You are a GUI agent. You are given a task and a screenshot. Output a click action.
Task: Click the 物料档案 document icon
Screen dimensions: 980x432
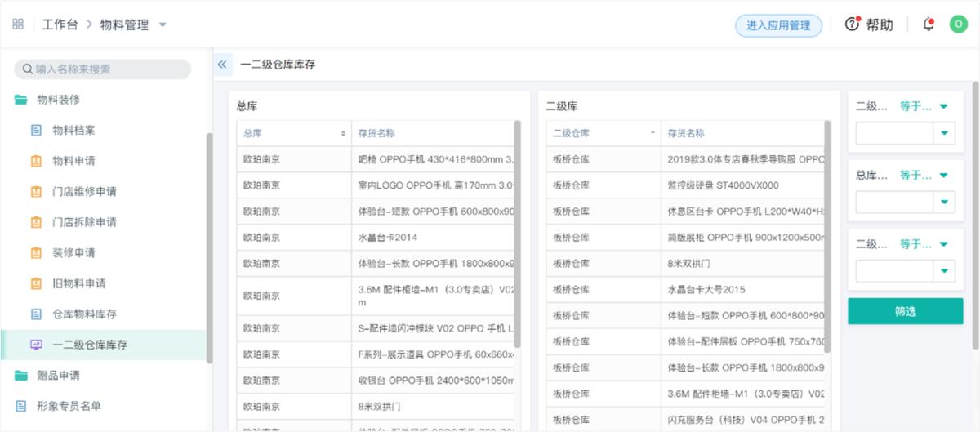(36, 130)
